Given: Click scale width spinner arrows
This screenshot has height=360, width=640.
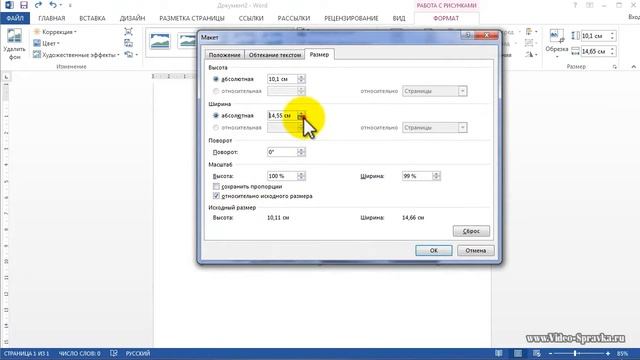Looking at the screenshot, I should coord(436,176).
